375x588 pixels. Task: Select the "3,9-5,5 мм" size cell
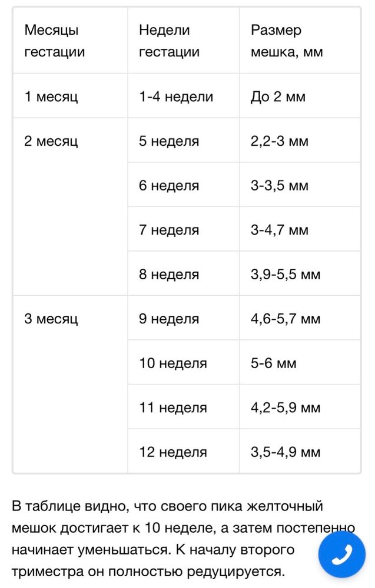coord(286,275)
